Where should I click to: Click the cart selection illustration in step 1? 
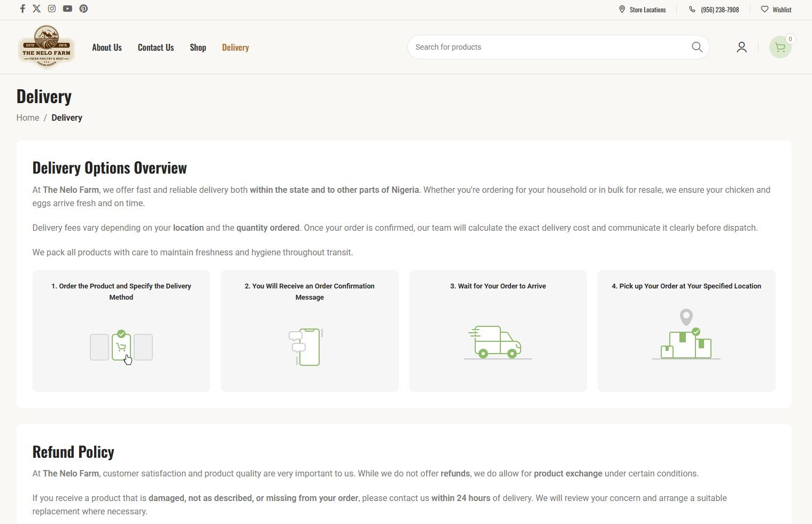click(x=121, y=347)
